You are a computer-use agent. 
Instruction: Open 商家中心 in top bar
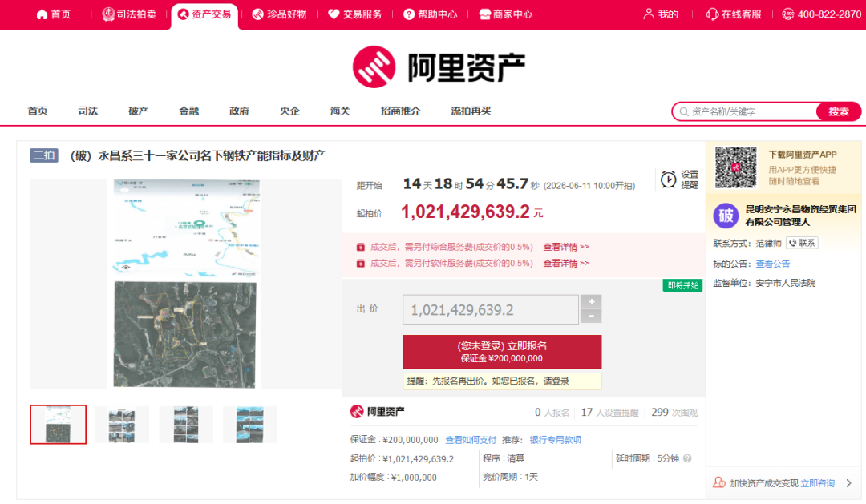tap(505, 14)
